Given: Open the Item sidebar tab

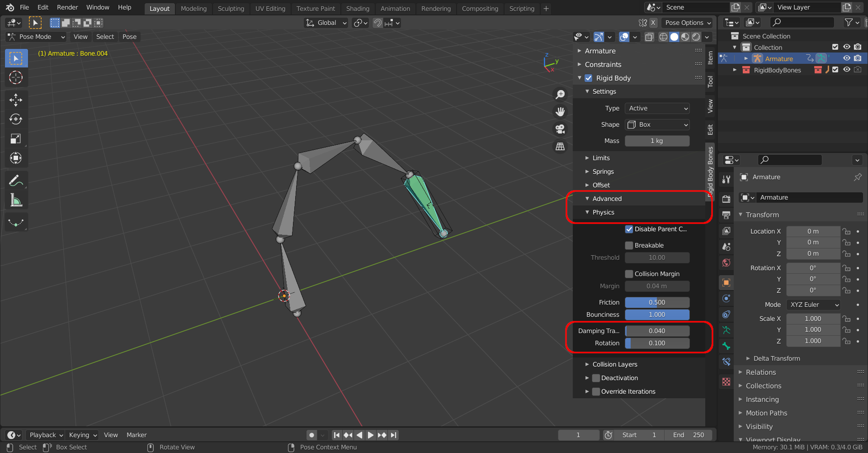Looking at the screenshot, I should (710, 57).
